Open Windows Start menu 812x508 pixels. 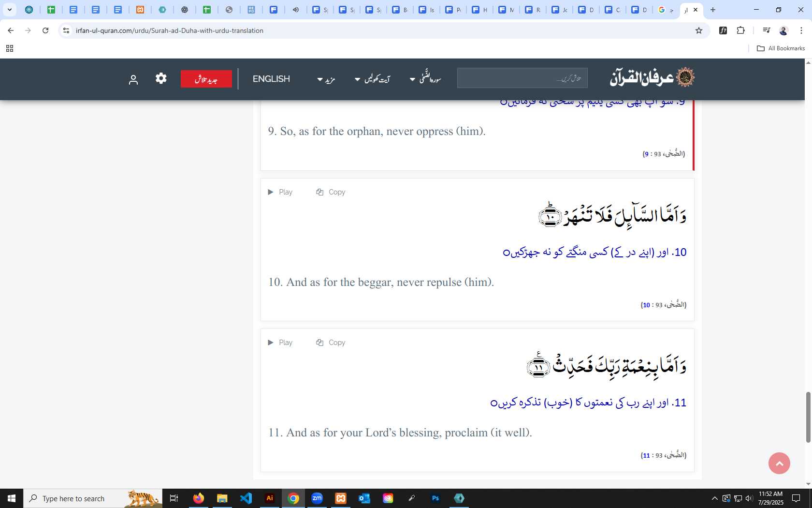(12, 498)
